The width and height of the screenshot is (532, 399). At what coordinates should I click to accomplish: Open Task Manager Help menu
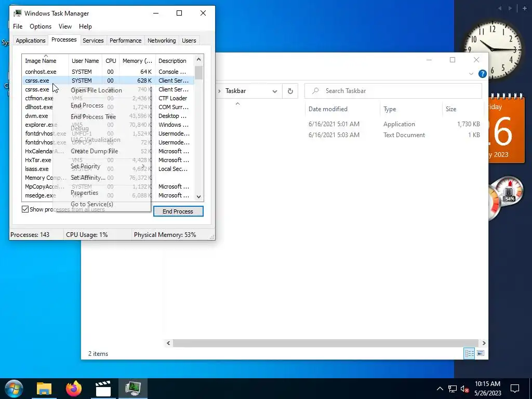tap(85, 26)
